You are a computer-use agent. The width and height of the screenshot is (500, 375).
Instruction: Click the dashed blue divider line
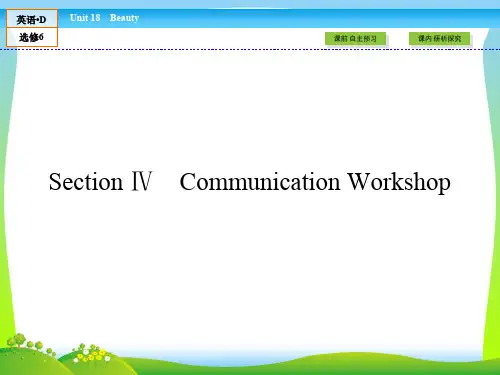tap(250, 49)
